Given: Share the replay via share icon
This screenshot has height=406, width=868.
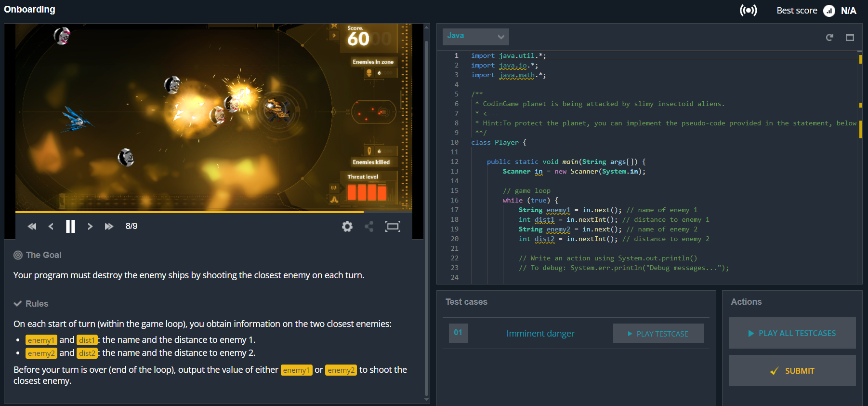Looking at the screenshot, I should [369, 226].
